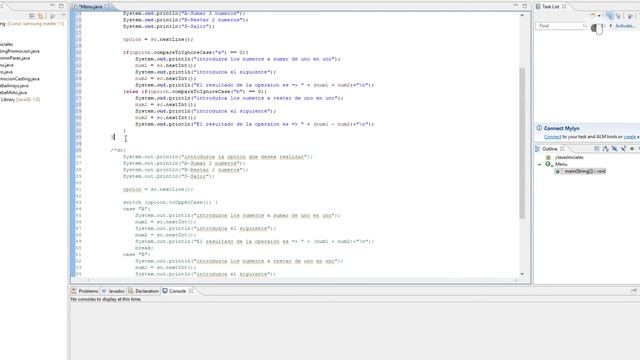Screen dimensions: 640x360
Task: Click the editor vertical scrollbar thumb
Action: click(x=522, y=143)
